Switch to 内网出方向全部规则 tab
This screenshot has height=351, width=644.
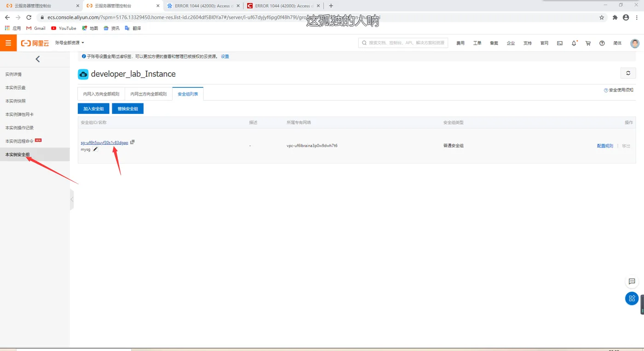(149, 94)
